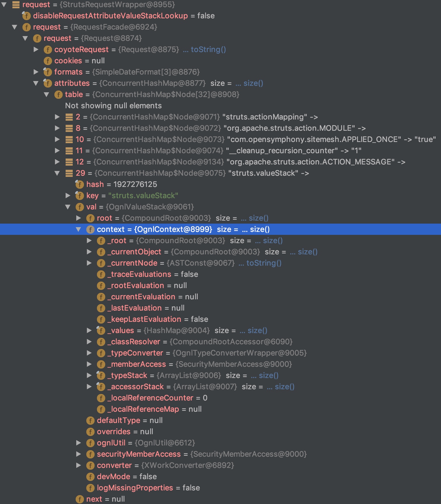
Task: Click the field icon next to devMode
Action: click(90, 477)
